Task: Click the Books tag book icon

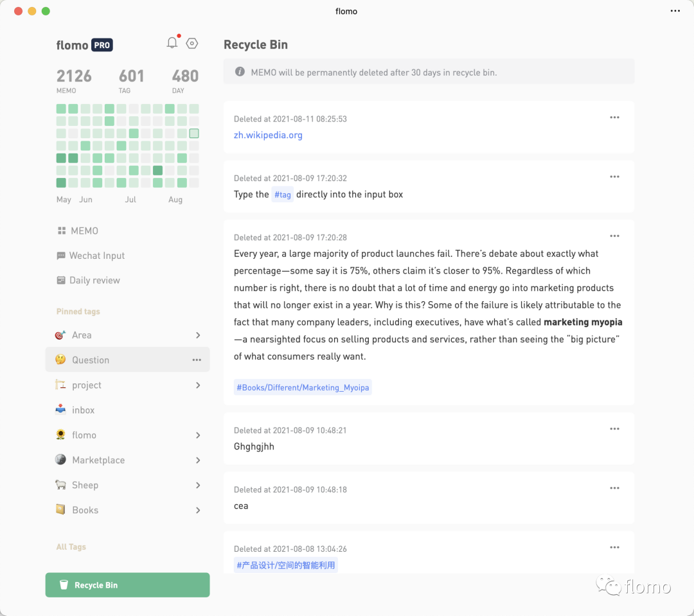Action: point(60,510)
